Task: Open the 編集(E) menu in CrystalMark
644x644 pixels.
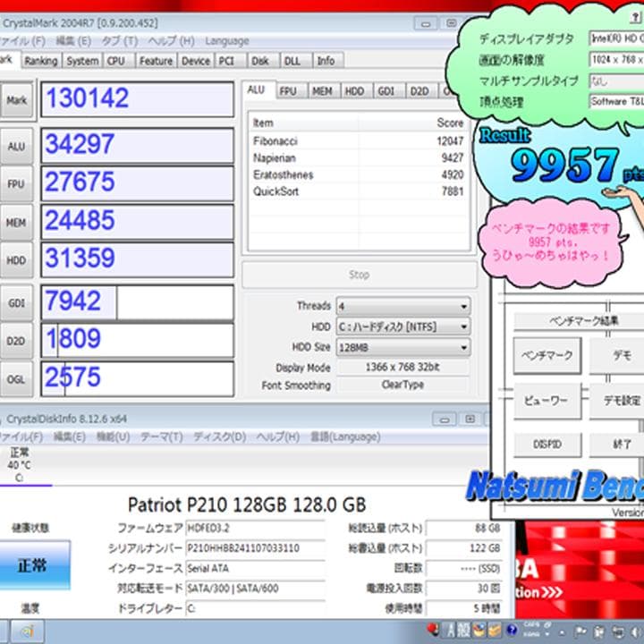Action: [73, 40]
